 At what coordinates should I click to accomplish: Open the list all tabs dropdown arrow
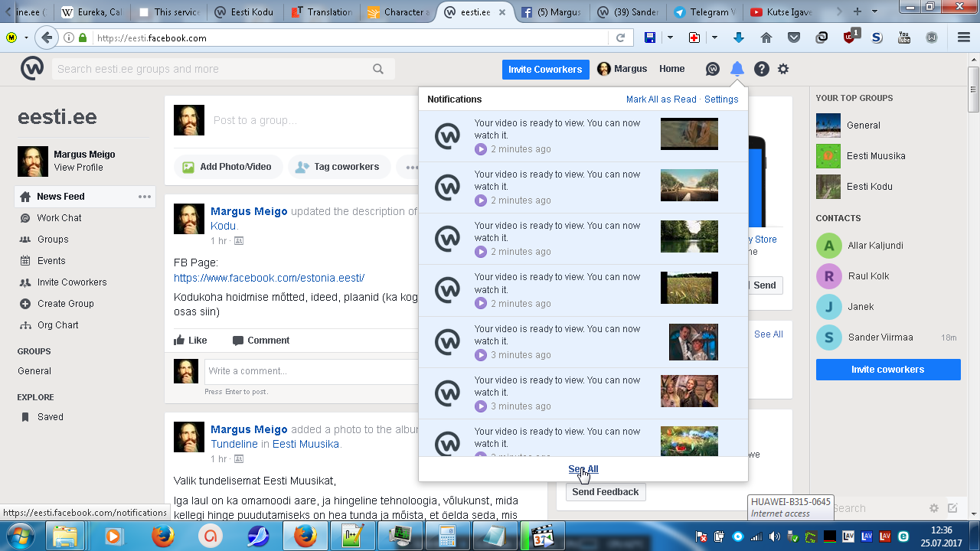tap(876, 11)
